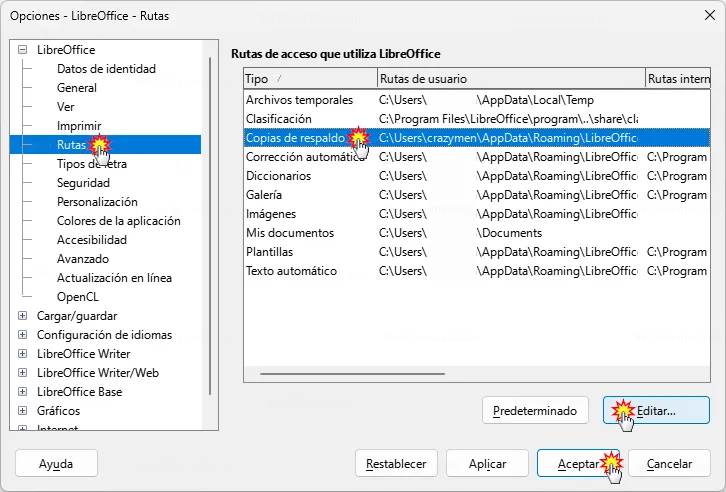The height and width of the screenshot is (492, 726).
Task: Select the General tree entry
Action: [x=76, y=88]
